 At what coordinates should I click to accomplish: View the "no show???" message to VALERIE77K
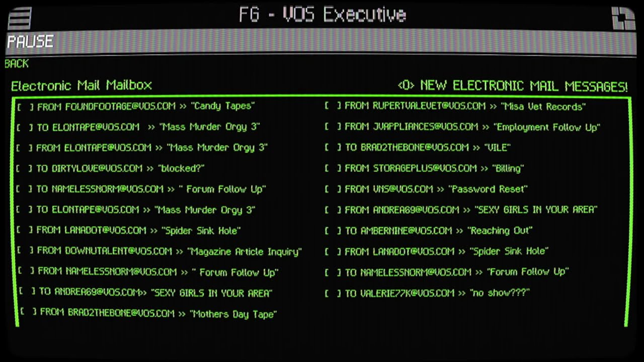point(437,293)
